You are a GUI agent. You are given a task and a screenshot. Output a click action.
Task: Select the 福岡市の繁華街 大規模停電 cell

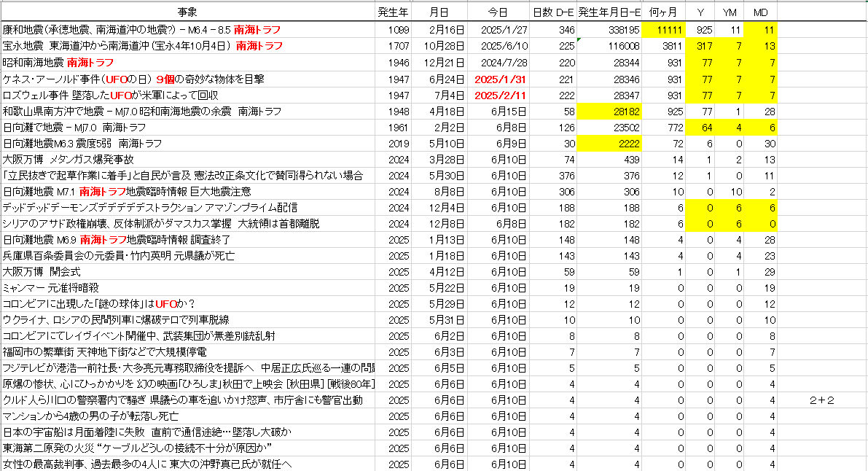pos(187,352)
